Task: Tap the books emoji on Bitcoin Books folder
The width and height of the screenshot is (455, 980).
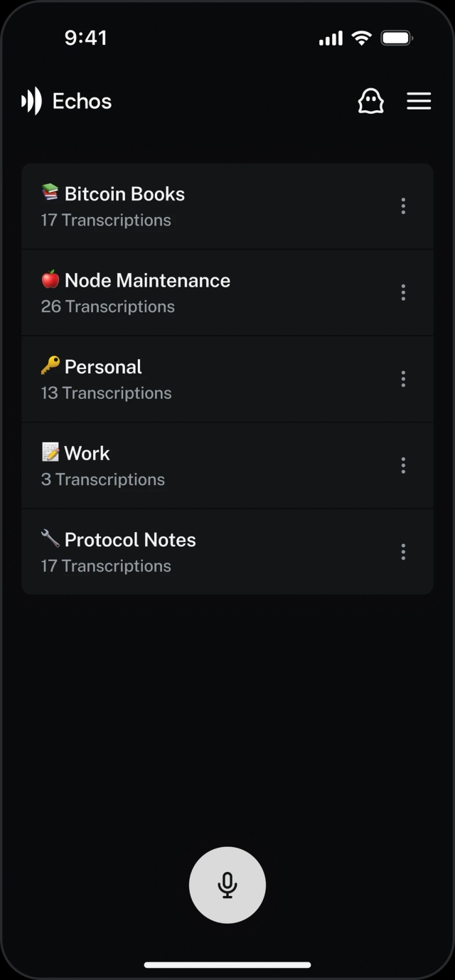Action: [49, 193]
